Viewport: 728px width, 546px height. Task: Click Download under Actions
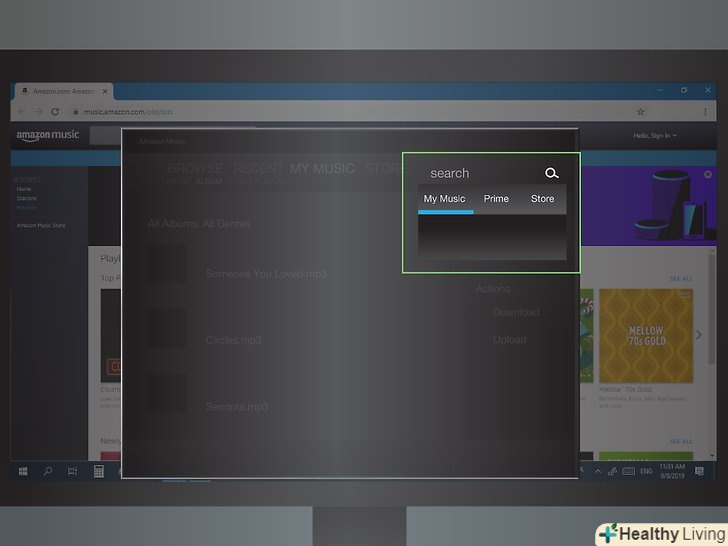pos(516,312)
